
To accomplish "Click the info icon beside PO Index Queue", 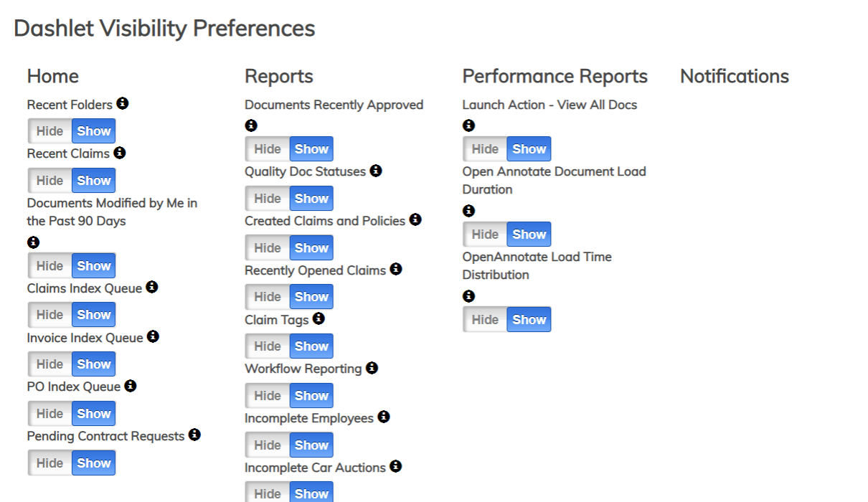I will coord(130,386).
